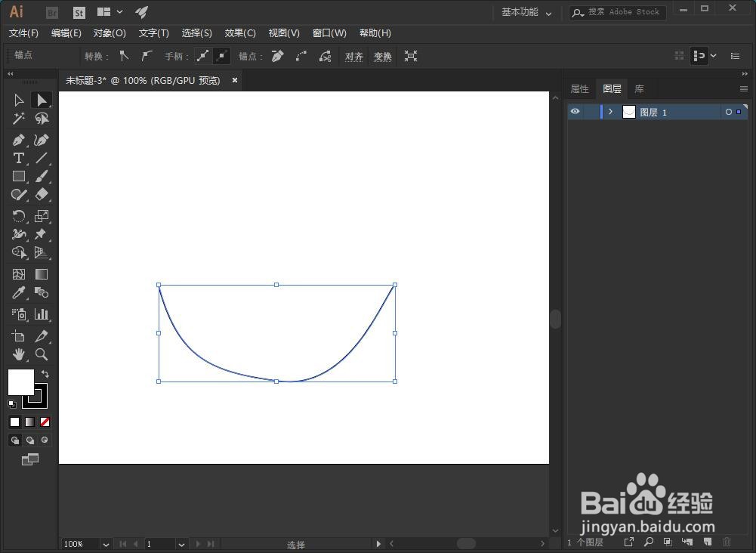Expand the 图层 1 layer chevron
The height and width of the screenshot is (553, 756).
coord(610,112)
